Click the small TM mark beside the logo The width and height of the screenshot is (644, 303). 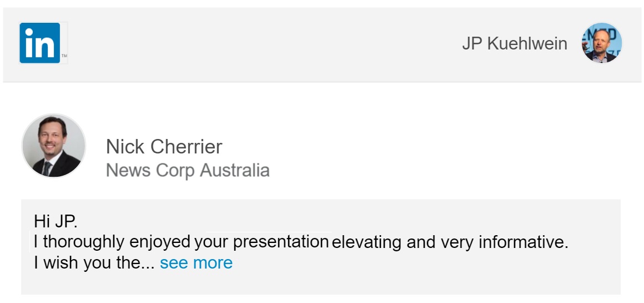[64, 56]
